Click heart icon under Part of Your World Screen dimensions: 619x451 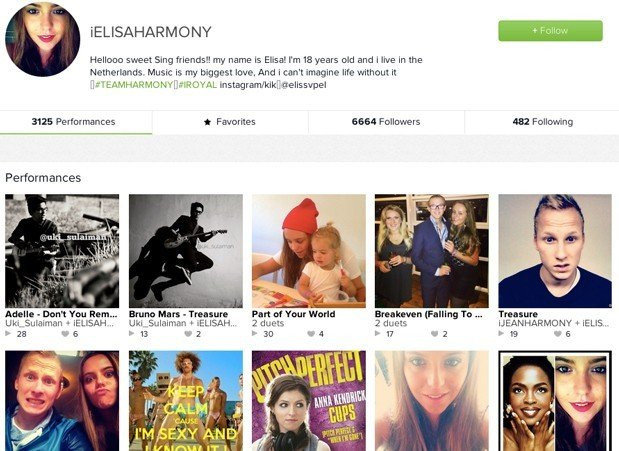311,334
